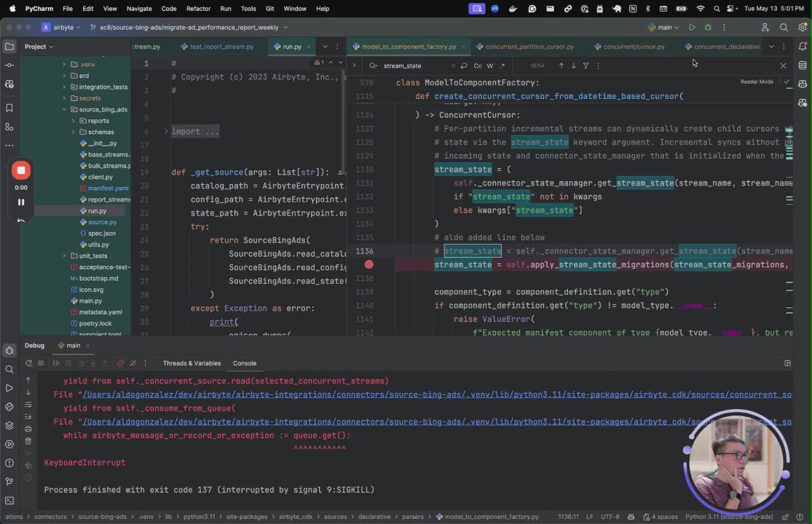Expand the unit_tests folder
Screen dimensions: 812x524
(x=64, y=256)
